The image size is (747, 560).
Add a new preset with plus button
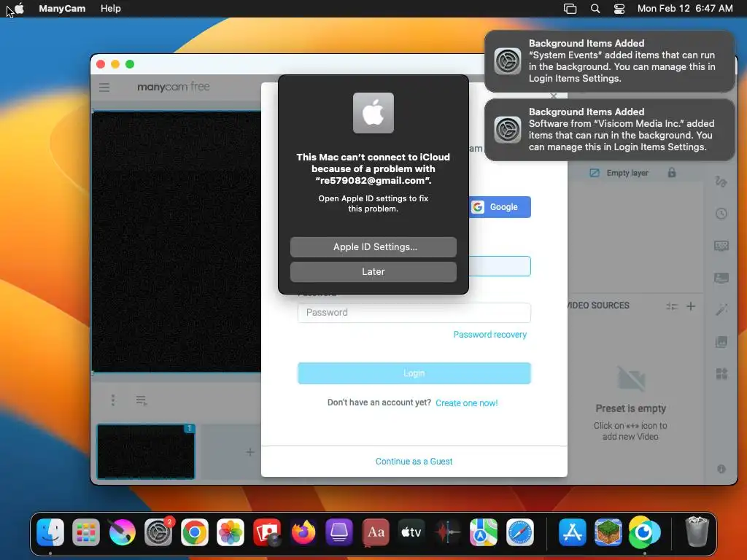click(x=249, y=452)
